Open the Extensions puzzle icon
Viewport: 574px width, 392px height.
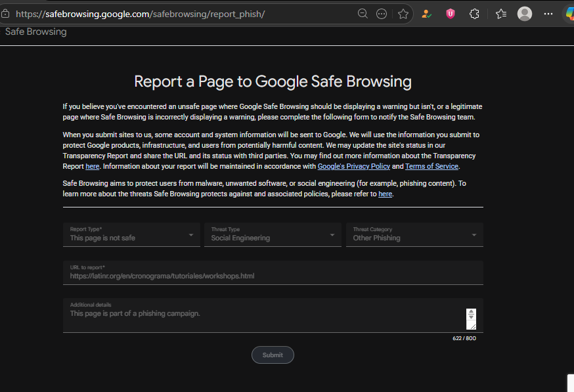[474, 14]
